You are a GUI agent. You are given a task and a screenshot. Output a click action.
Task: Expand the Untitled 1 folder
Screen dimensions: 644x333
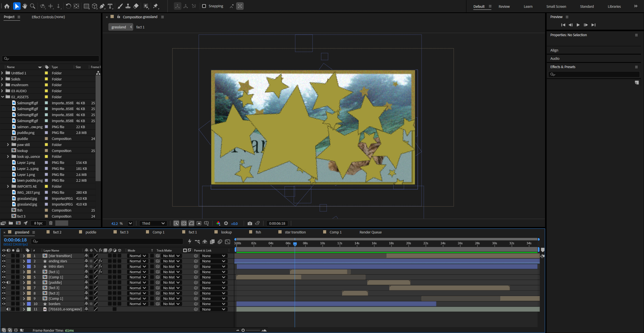click(x=2, y=73)
